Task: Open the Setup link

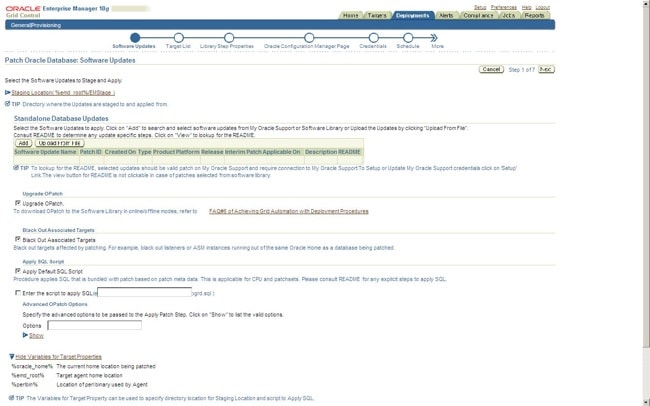Action: 480,7
